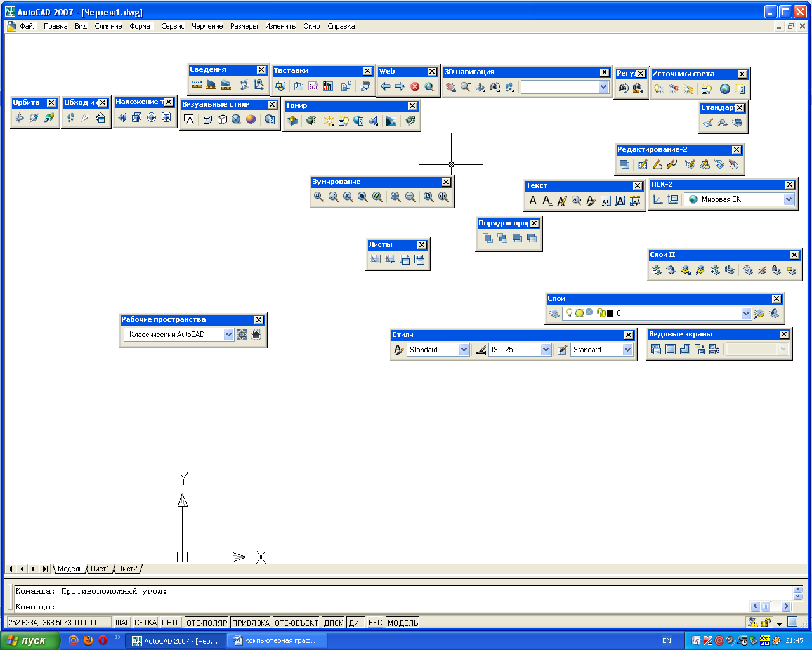The width and height of the screenshot is (812, 650).
Task: Open the empty dropdown in 3D навигация toolbar
Action: pyautogui.click(x=603, y=87)
